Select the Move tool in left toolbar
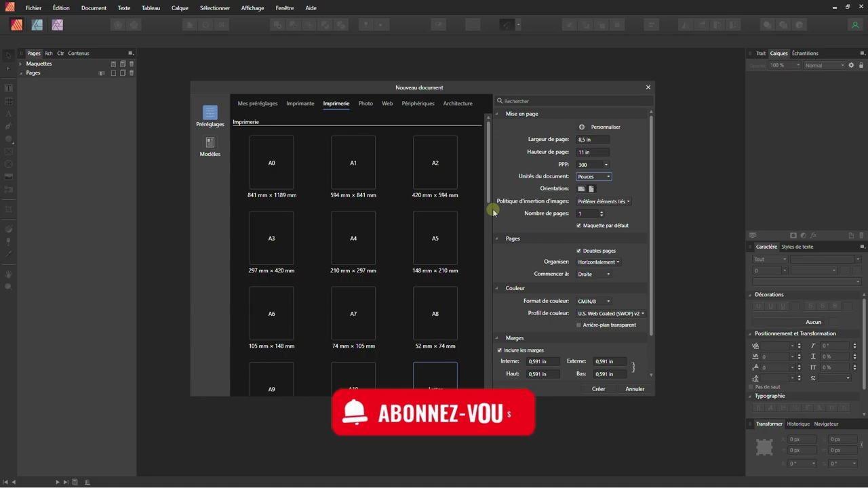Image resolution: width=868 pixels, height=488 pixels. [9, 56]
